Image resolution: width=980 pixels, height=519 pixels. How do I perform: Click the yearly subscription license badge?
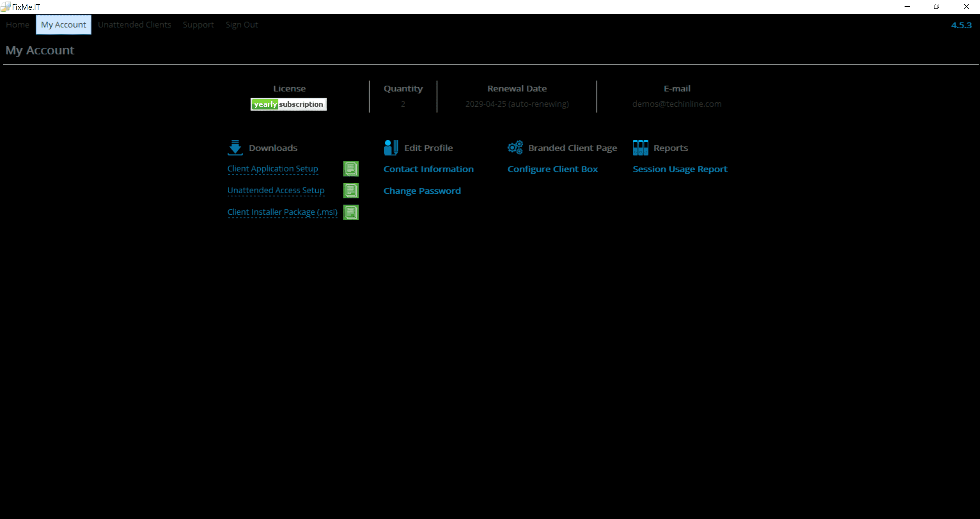[288, 104]
